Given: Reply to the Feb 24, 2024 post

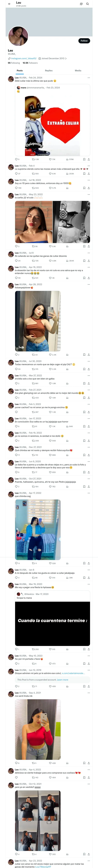Looking at the screenshot, I should pyautogui.click(x=16, y=159).
